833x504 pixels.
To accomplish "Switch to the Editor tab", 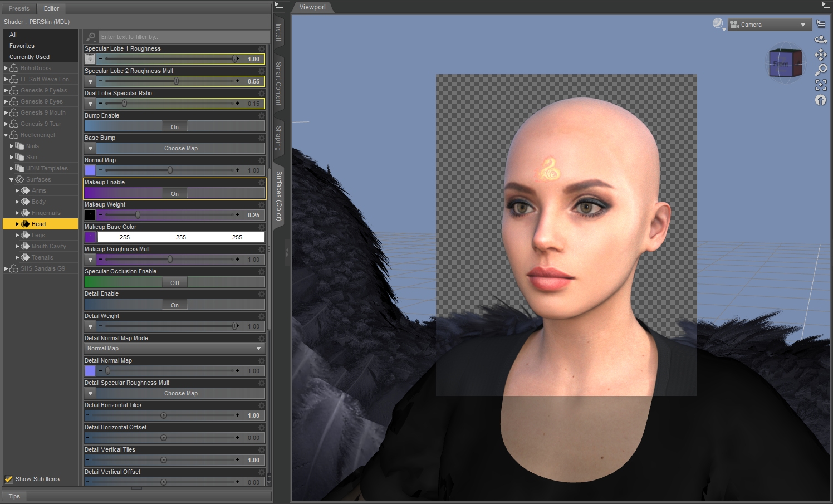I will click(51, 8).
